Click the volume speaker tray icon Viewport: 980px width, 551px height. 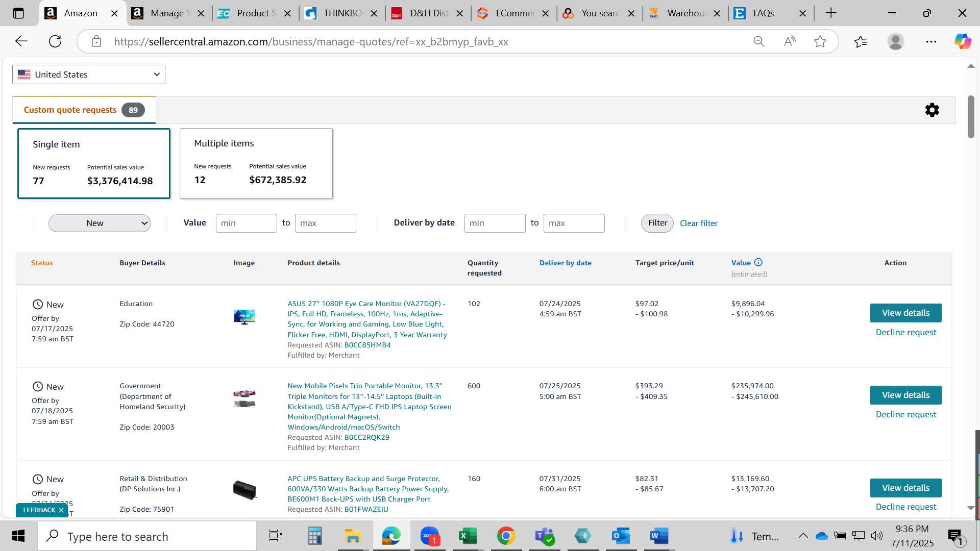877,536
